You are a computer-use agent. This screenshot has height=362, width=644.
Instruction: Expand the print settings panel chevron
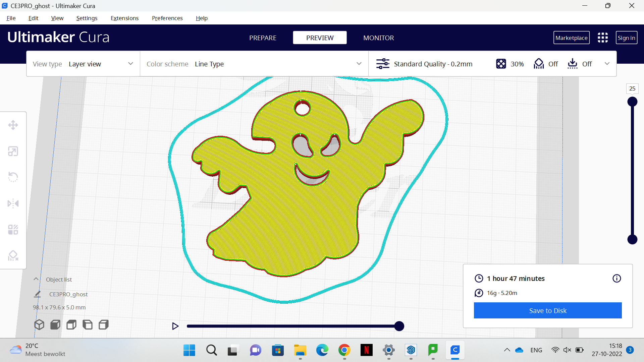point(607,64)
